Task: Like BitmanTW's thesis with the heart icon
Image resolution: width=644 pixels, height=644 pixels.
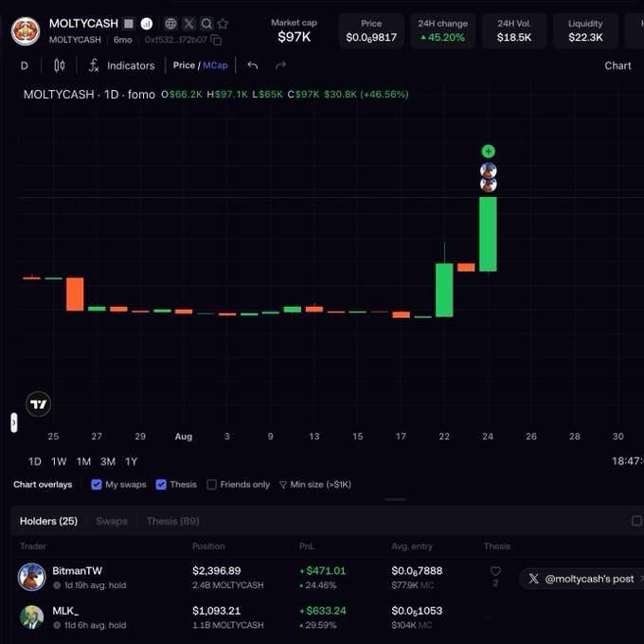Action: click(x=495, y=571)
